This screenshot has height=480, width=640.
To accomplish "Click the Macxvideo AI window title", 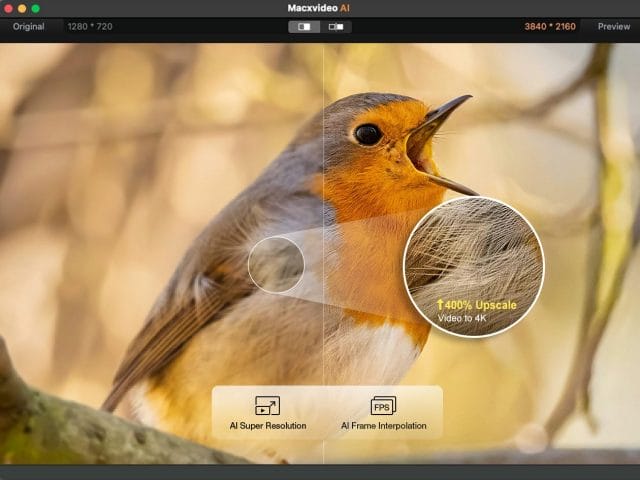I will 319,8.
